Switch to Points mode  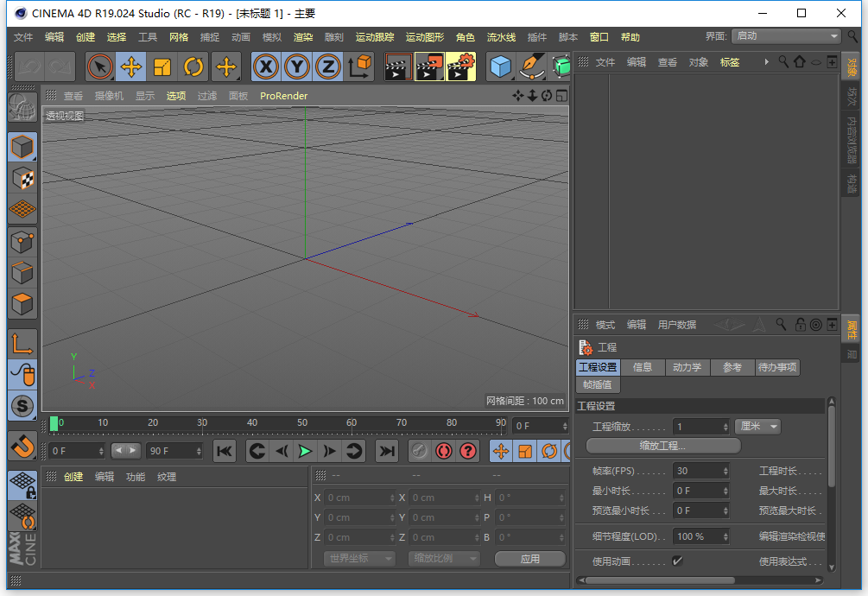(x=22, y=242)
